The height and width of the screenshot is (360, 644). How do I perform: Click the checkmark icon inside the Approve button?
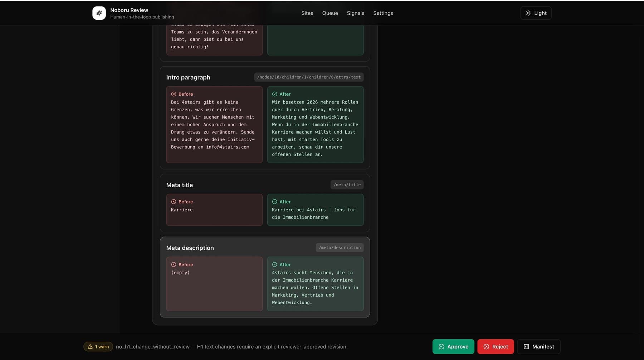pos(441,346)
